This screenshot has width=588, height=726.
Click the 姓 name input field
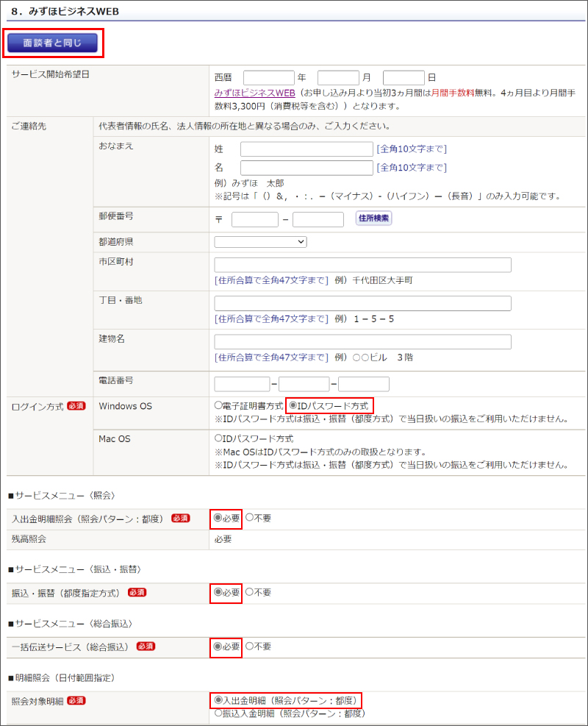click(x=306, y=149)
